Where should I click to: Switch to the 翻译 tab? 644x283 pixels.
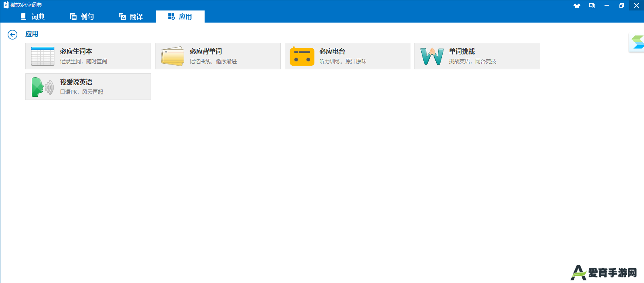click(131, 17)
